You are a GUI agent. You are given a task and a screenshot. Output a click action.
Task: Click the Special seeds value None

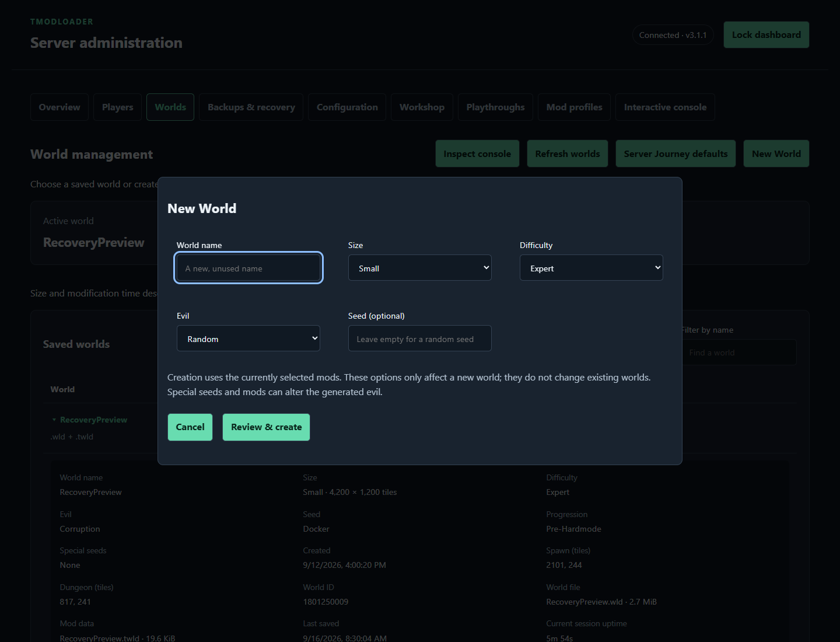click(70, 565)
